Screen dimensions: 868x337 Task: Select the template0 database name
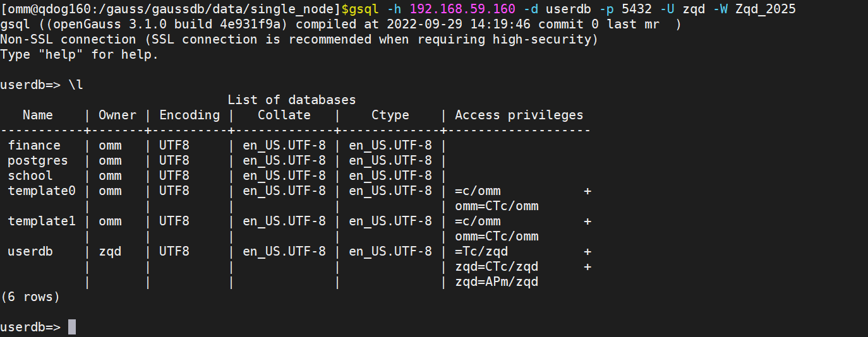point(42,191)
